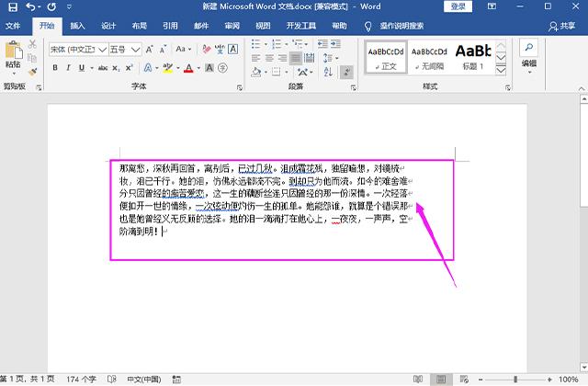Apply the 标题 1 Heading style
The image size is (588, 386).
(473, 57)
